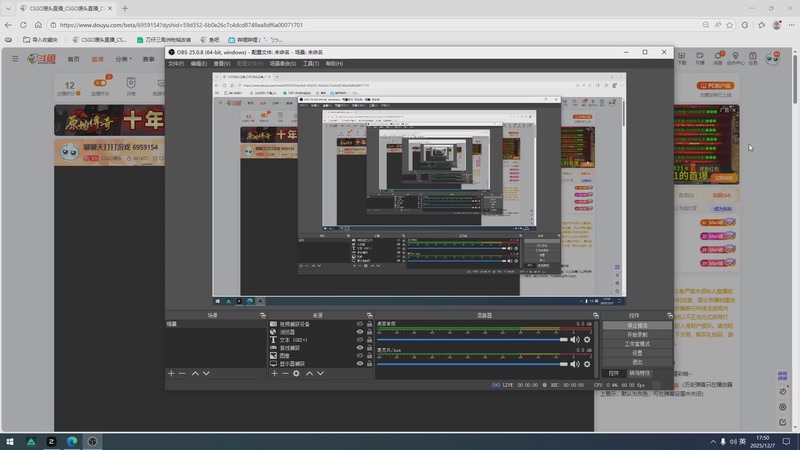The width and height of the screenshot is (800, 450).
Task: Switch to the Scene Transitions tab
Action: click(639, 373)
